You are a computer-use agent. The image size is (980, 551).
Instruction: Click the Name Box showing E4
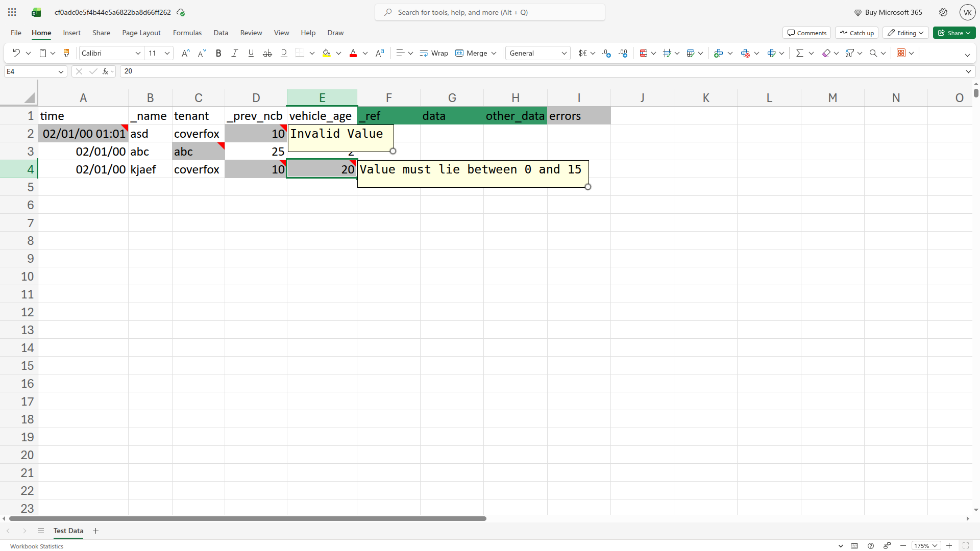35,71
